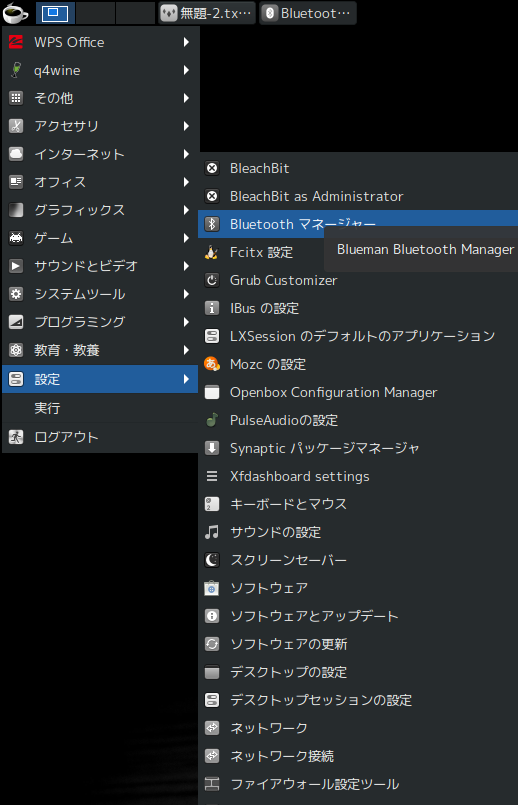Click the オフィス category icon
Screen dimensions: 518x805
pos(16,182)
